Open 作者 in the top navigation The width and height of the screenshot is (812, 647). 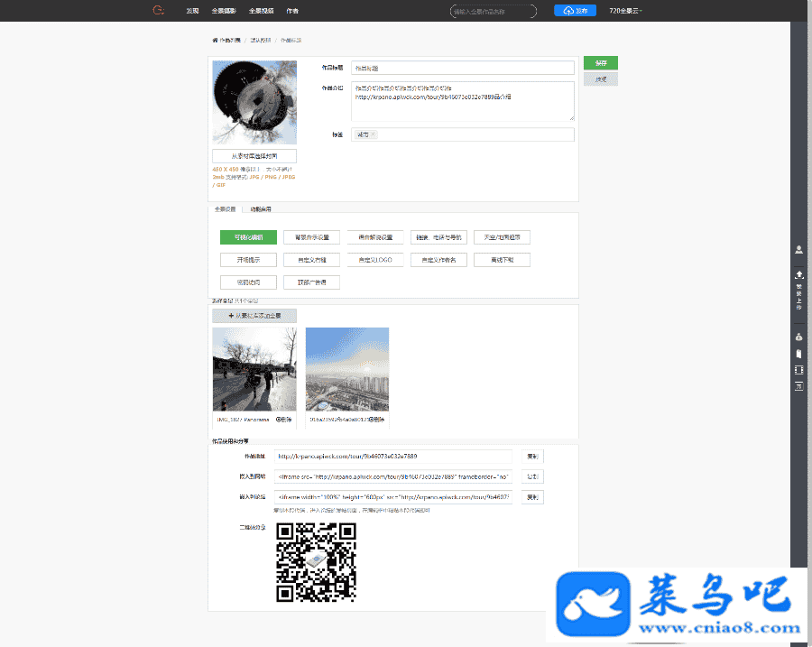click(292, 11)
